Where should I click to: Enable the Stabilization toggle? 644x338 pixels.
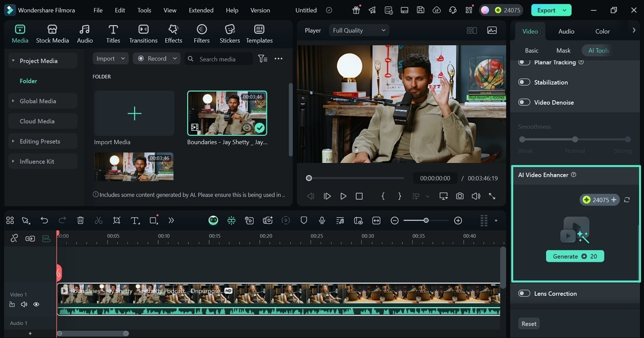[x=524, y=82]
